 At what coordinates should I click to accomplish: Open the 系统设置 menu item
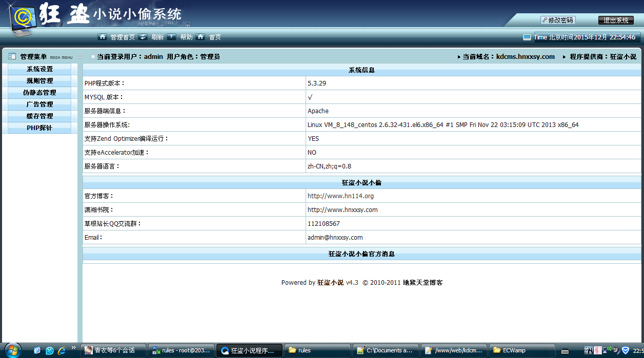click(39, 69)
